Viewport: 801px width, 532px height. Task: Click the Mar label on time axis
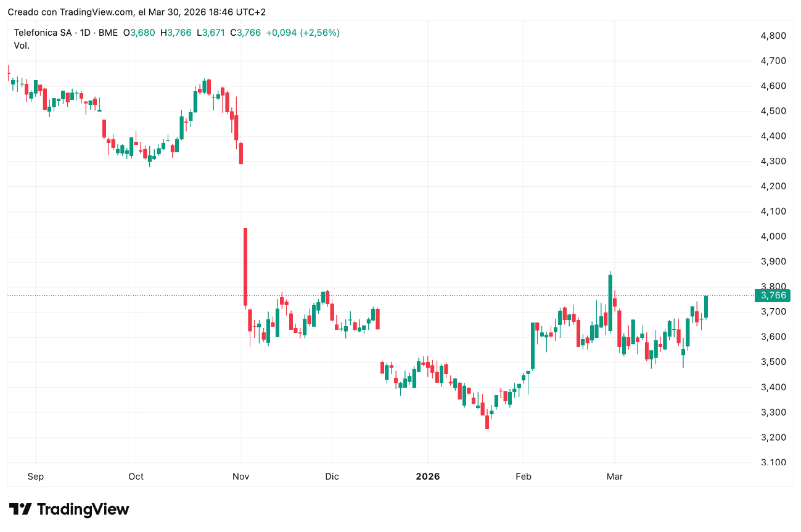[615, 477]
